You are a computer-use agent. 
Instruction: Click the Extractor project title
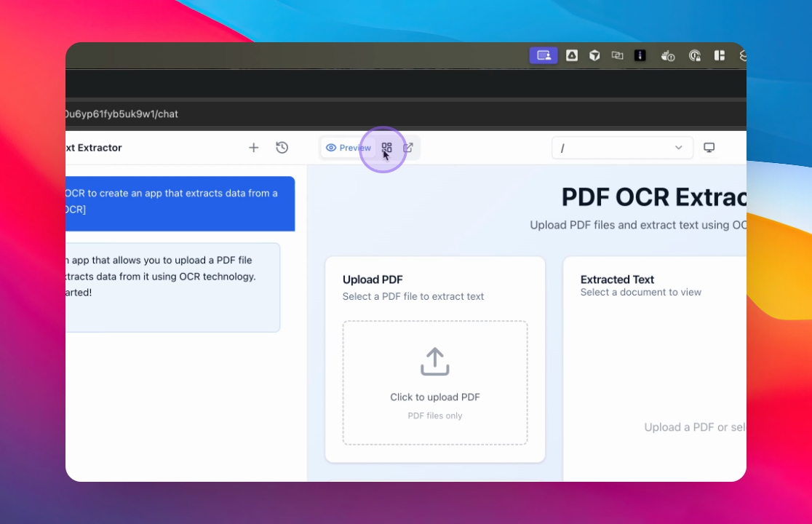95,148
